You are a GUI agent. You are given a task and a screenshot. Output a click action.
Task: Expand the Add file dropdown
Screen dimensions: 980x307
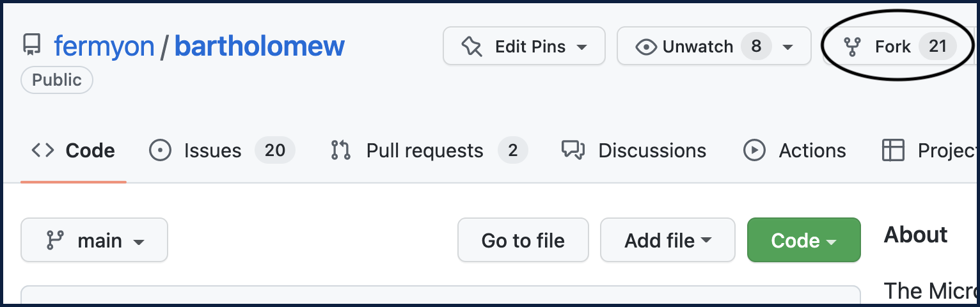pos(667,240)
